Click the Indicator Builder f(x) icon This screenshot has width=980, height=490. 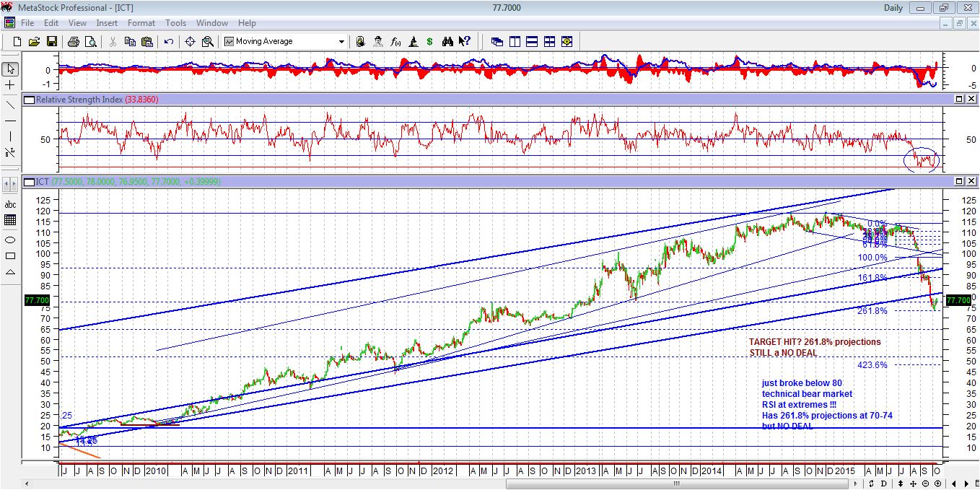pyautogui.click(x=395, y=41)
